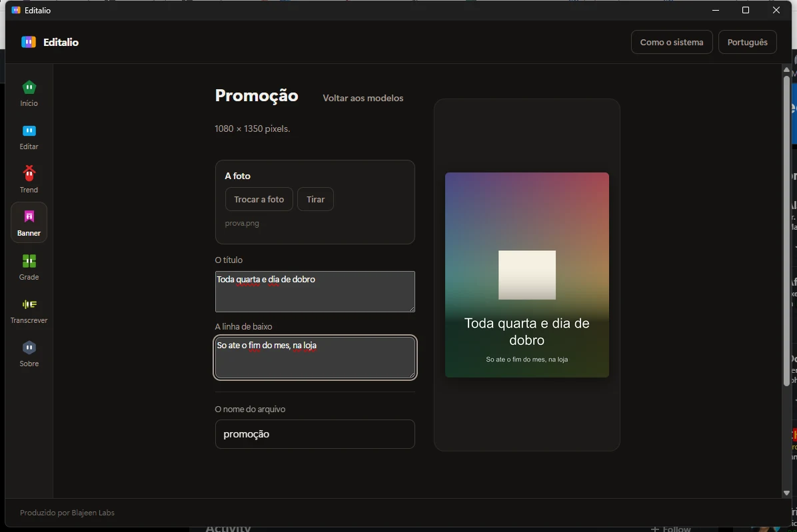The height and width of the screenshot is (532, 797).
Task: Minimize the Editalio window
Action: [x=716, y=10]
